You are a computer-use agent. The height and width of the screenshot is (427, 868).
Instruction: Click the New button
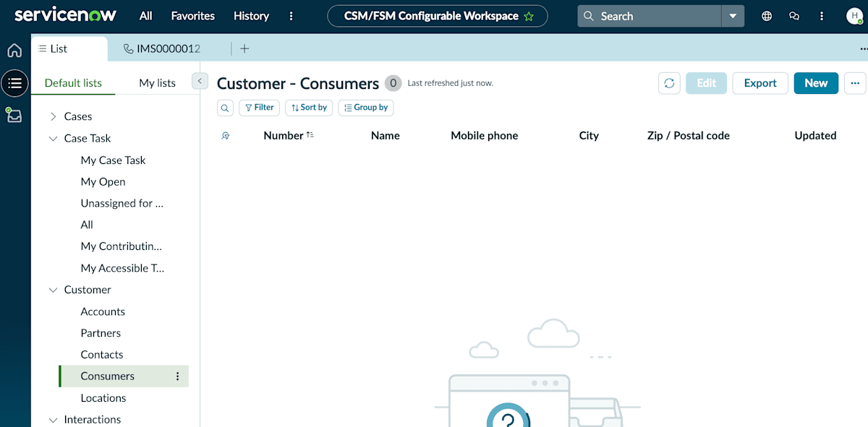point(816,83)
